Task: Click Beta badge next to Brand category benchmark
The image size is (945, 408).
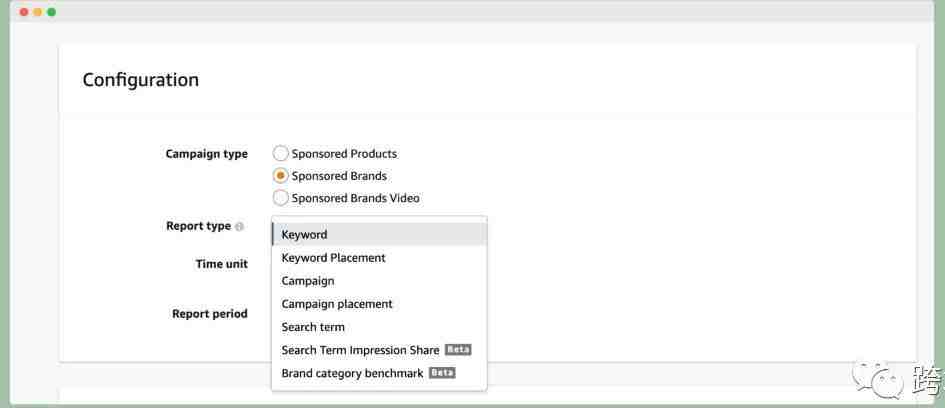Action: pyautogui.click(x=442, y=372)
